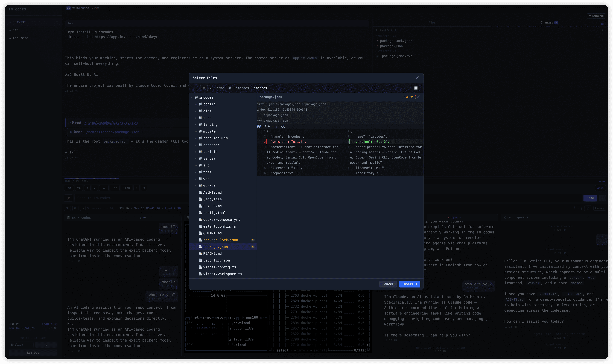Toggle the Source view button

pyautogui.click(x=409, y=97)
